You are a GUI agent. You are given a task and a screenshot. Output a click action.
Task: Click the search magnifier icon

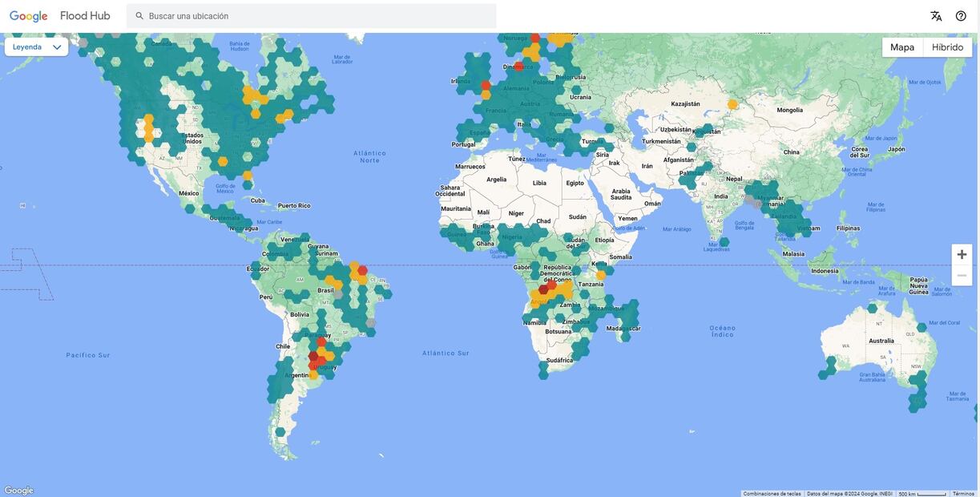point(139,16)
